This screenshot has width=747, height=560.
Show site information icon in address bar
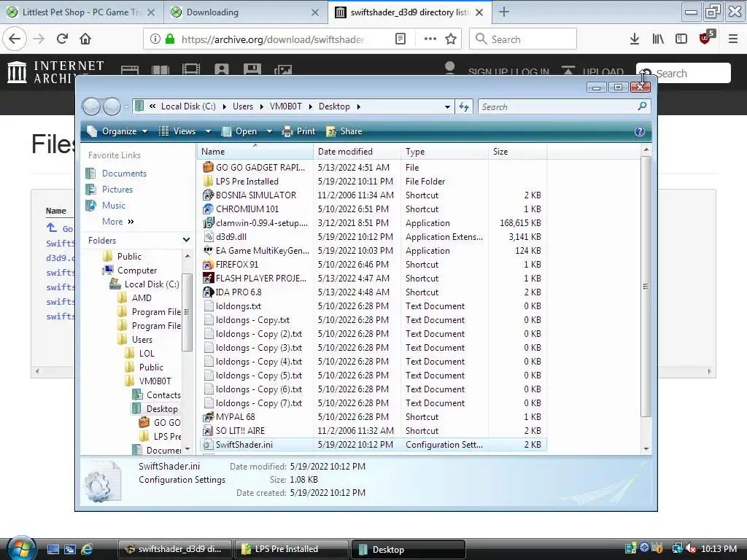pyautogui.click(x=155, y=39)
